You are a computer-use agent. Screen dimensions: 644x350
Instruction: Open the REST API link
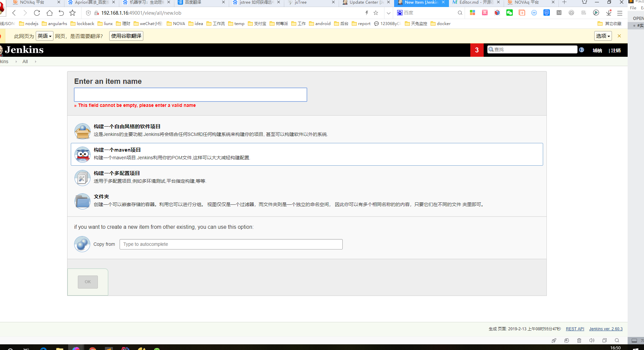tap(575, 329)
